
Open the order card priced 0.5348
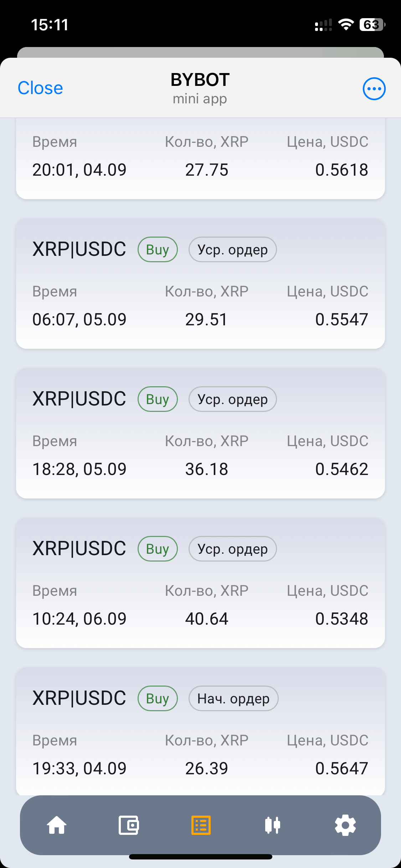[x=200, y=583]
